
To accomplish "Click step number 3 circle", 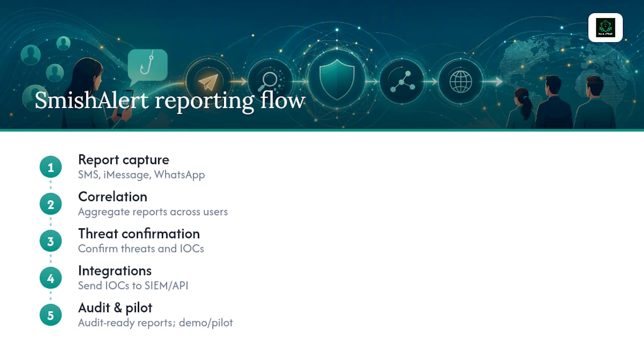I will [51, 241].
